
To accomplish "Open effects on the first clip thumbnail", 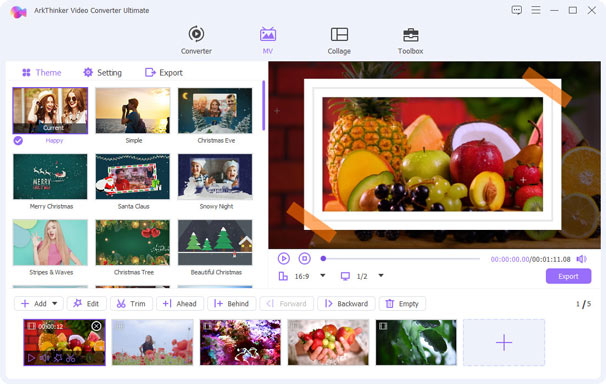I will click(58, 358).
